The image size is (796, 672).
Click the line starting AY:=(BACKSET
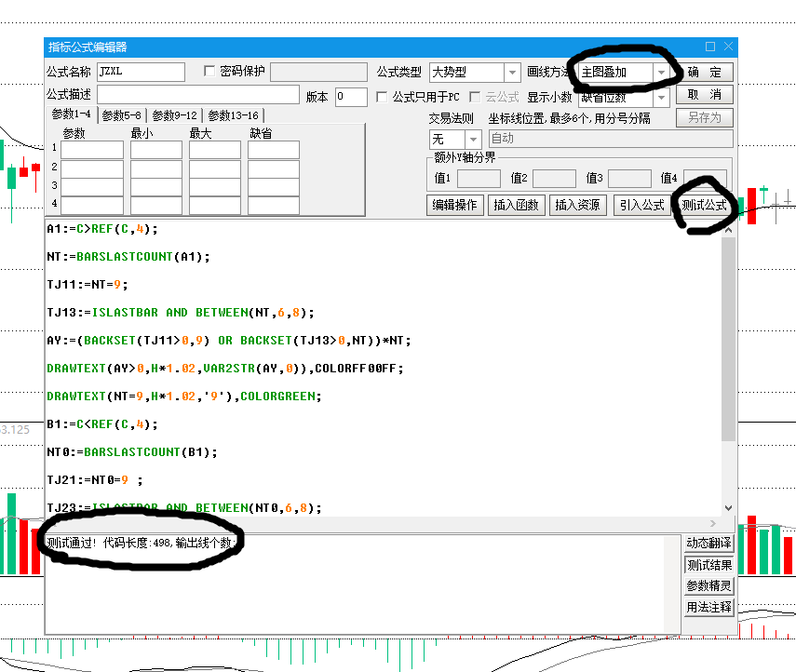(x=228, y=341)
